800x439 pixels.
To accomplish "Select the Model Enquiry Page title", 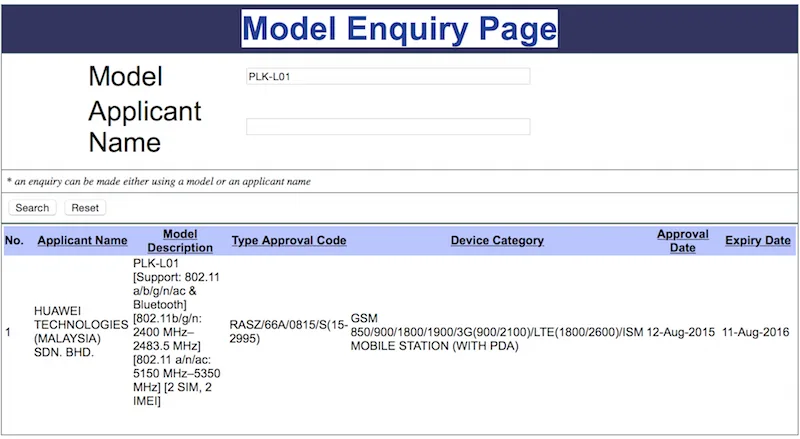I will (x=399, y=29).
